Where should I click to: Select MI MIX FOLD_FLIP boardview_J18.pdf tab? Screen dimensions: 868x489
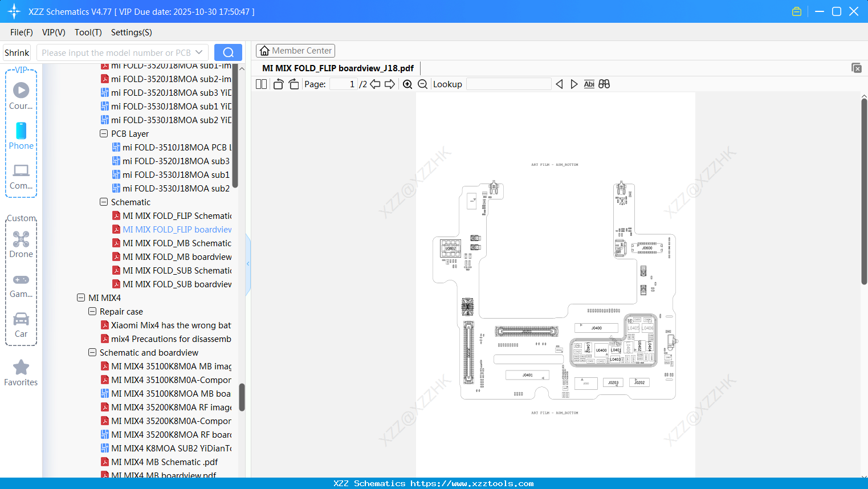pos(338,68)
